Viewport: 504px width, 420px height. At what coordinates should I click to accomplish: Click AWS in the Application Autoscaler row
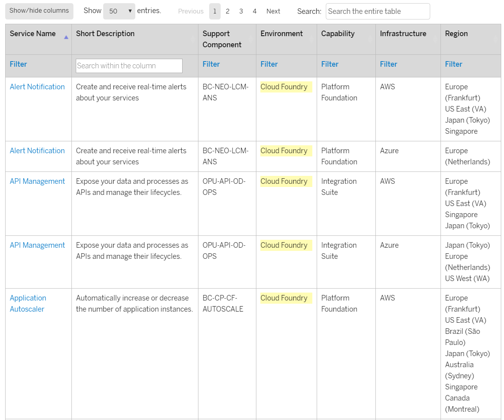click(388, 298)
